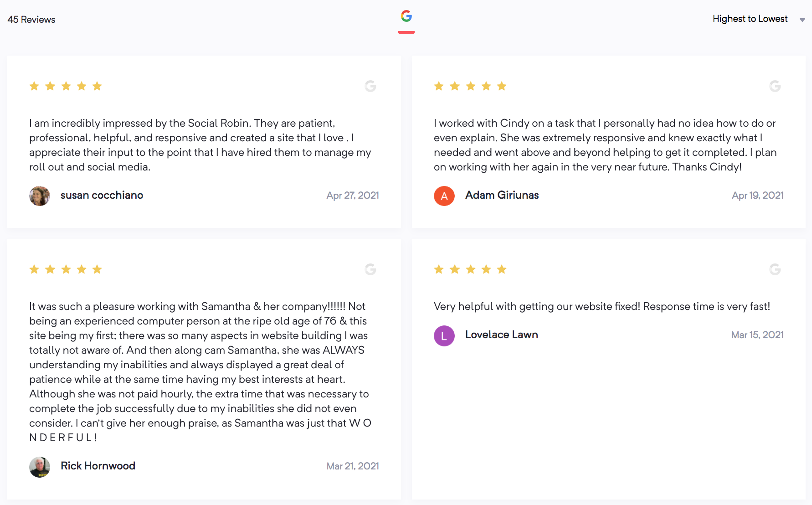Click Google icon on Adam Giriunas's review
The width and height of the screenshot is (812, 505).
coord(775,86)
